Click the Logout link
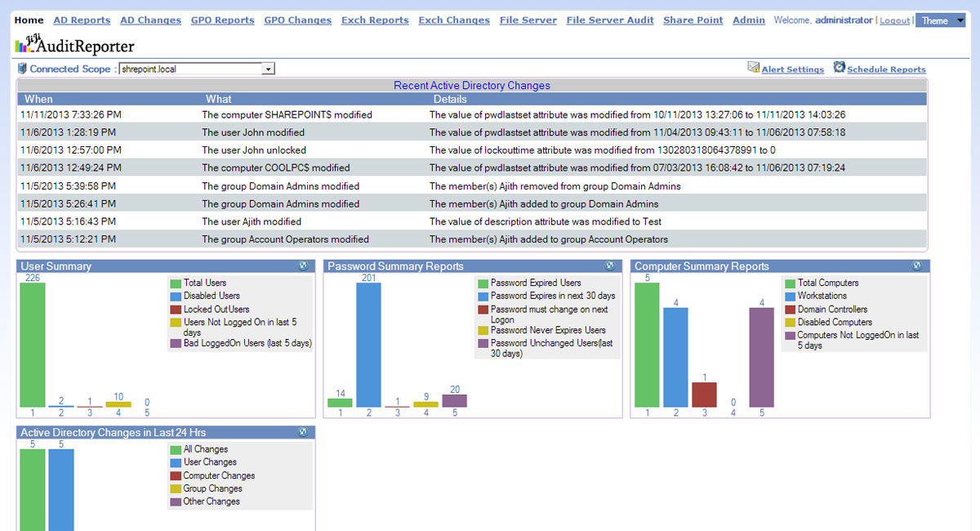Screen dimensions: 980x531 [x=895, y=21]
